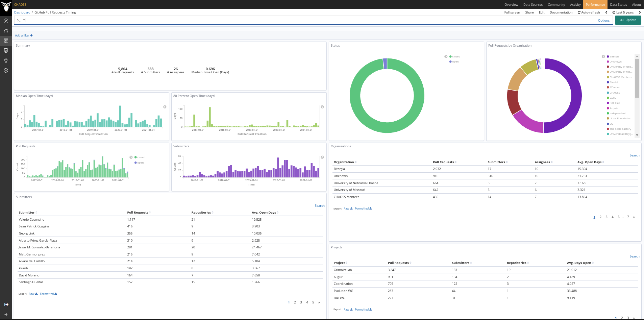Open Dev Tools via the wrench sidebar icon
This screenshot has width=644, height=320.
tap(6, 61)
